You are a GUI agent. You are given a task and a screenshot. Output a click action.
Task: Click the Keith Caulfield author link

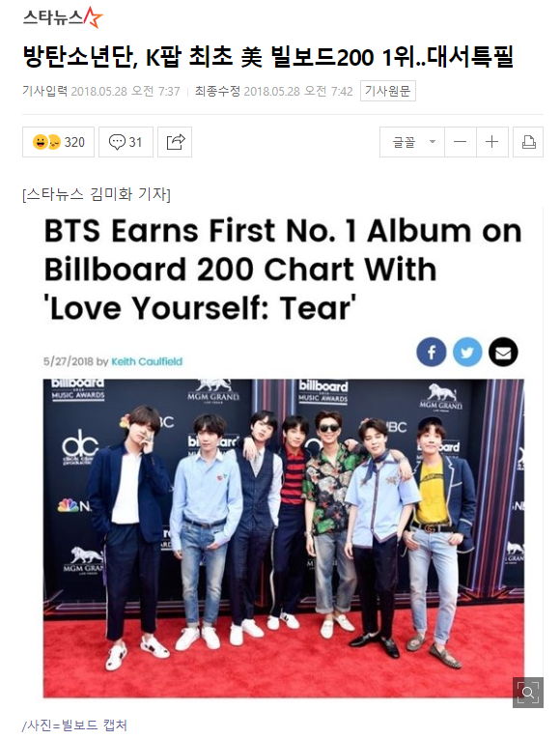coord(147,361)
